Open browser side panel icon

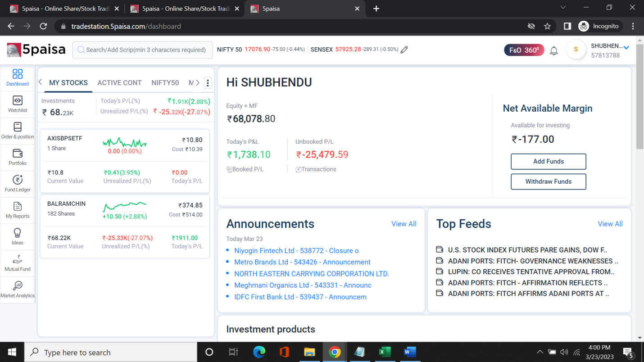point(567,26)
